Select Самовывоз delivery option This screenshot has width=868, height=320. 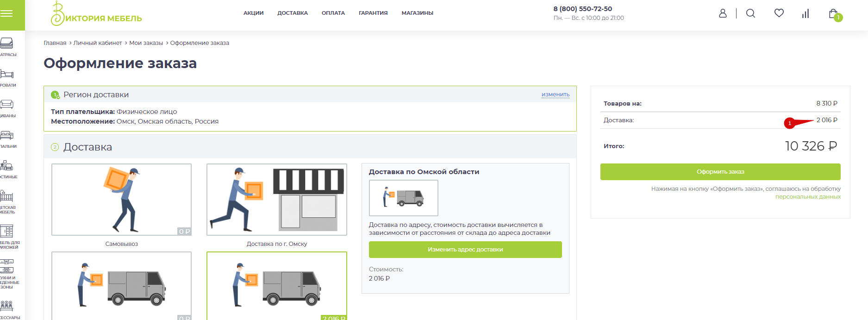pos(121,200)
